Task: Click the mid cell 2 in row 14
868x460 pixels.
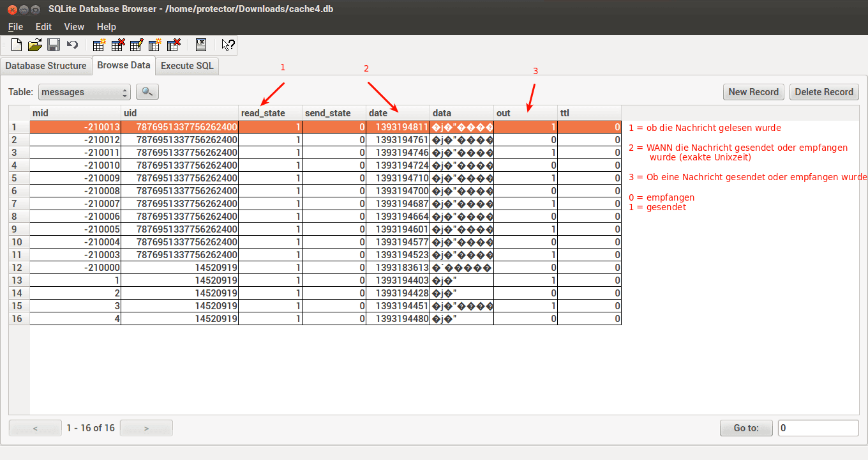Action: tap(75, 293)
